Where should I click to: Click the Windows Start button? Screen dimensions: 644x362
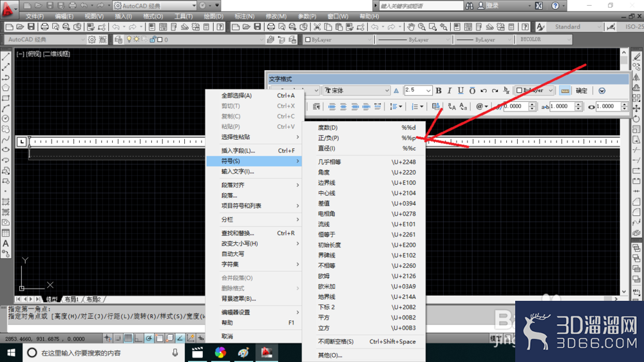pos(11,352)
